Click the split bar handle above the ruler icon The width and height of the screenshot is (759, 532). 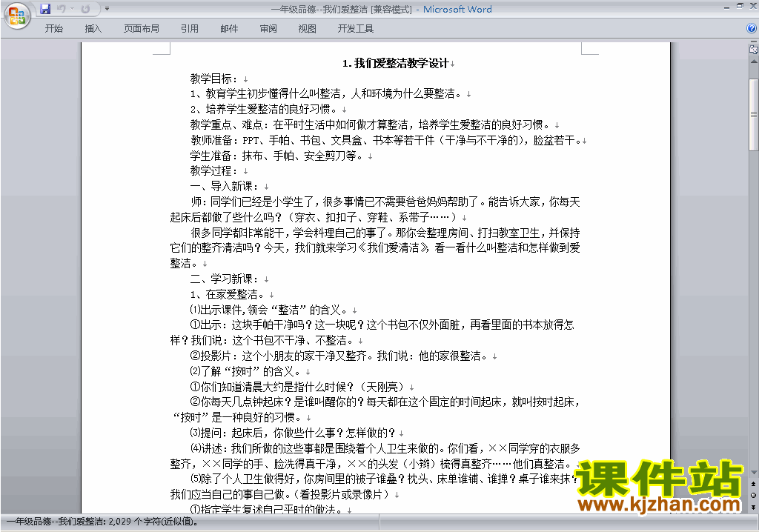click(754, 42)
